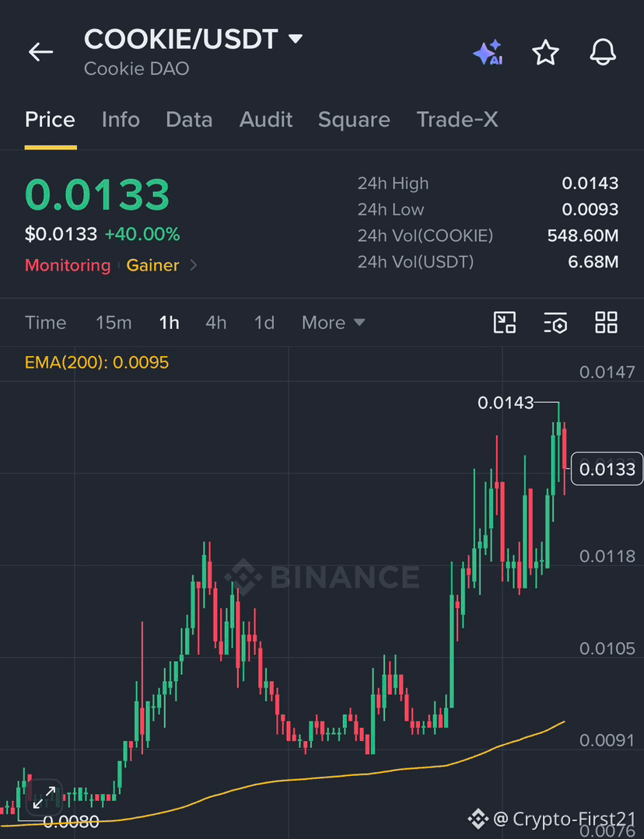Open the Data tab
The height and width of the screenshot is (839, 644).
(189, 119)
